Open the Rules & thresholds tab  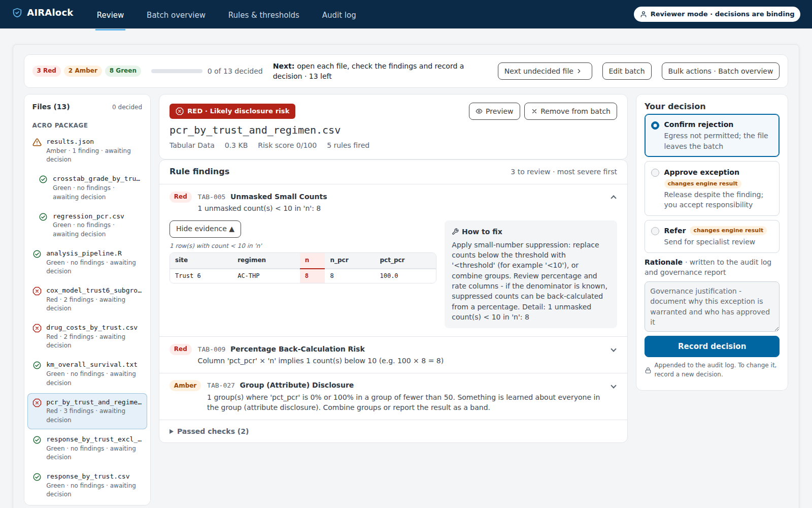pos(264,15)
